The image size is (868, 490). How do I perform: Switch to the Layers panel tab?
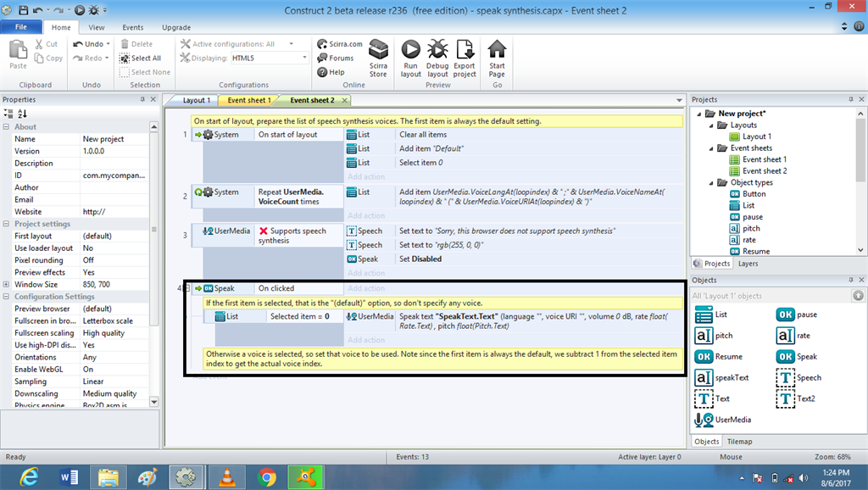pyautogui.click(x=748, y=264)
